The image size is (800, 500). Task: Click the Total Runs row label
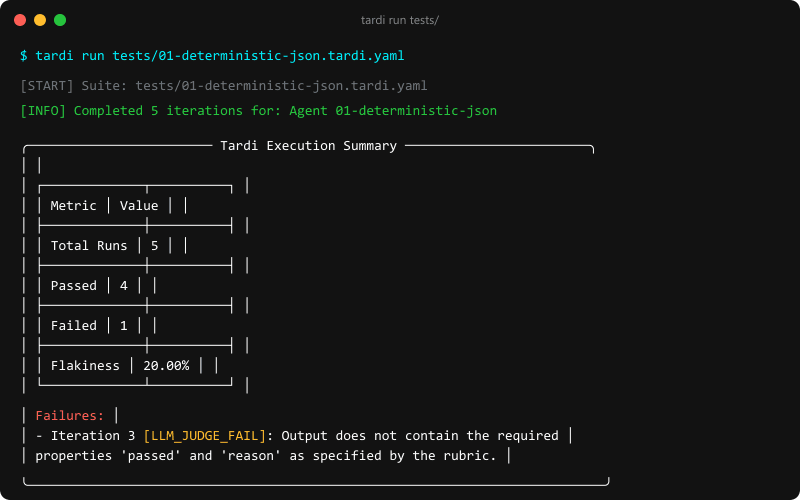click(89, 246)
